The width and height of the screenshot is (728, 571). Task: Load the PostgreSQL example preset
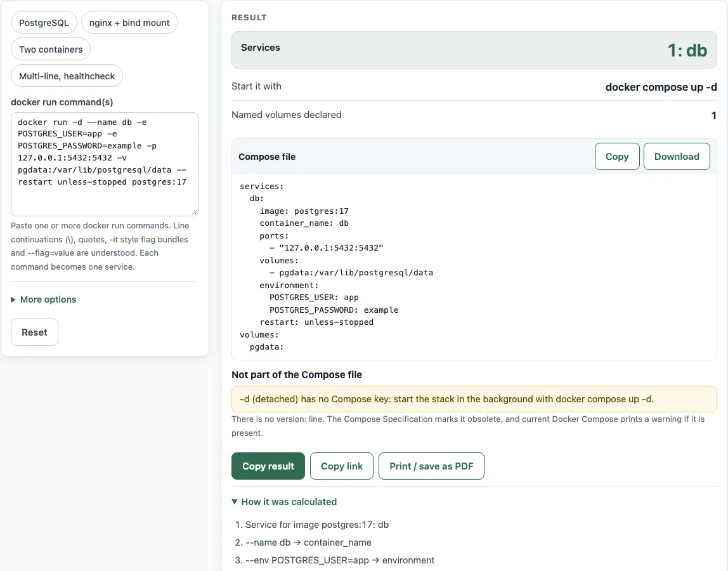coord(44,23)
